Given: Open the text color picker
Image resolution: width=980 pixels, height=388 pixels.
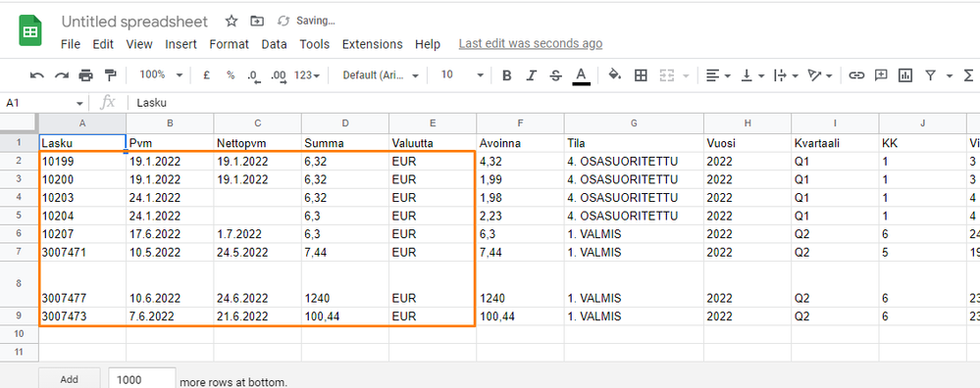Looking at the screenshot, I should [582, 76].
